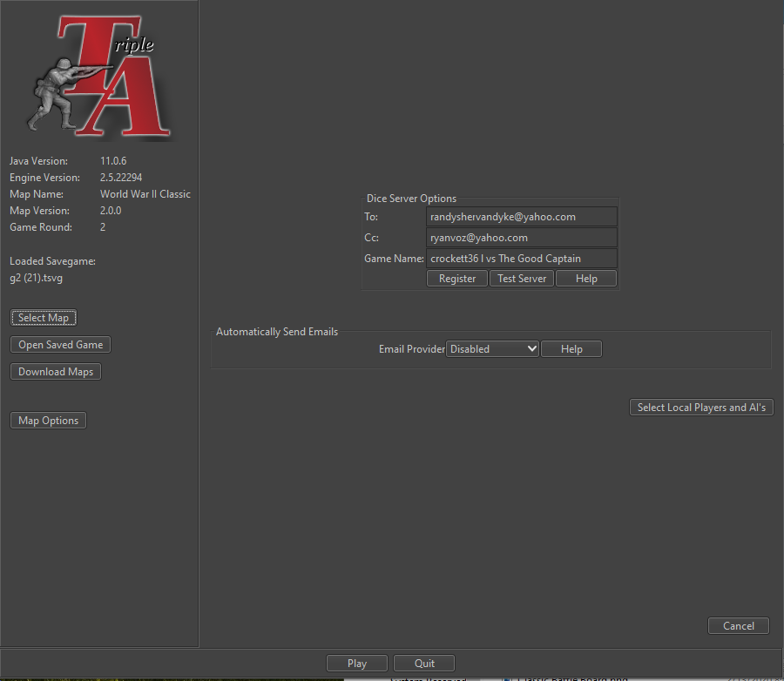Focus the Cc email field
Screen dimensions: 784x681
tap(521, 238)
